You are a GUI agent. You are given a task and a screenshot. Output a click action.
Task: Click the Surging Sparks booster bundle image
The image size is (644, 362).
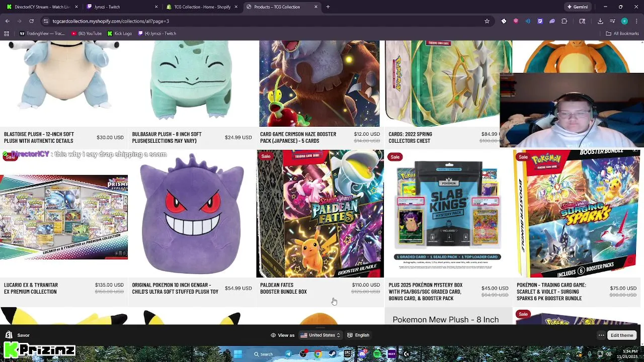click(x=577, y=214)
